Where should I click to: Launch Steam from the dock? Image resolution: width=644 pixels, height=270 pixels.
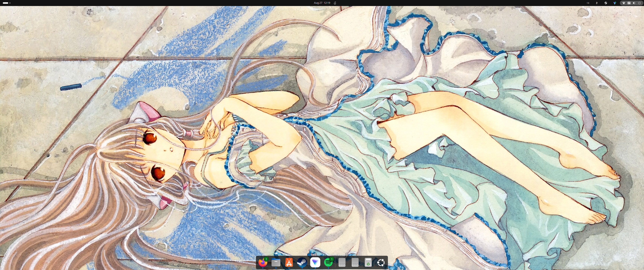click(302, 262)
